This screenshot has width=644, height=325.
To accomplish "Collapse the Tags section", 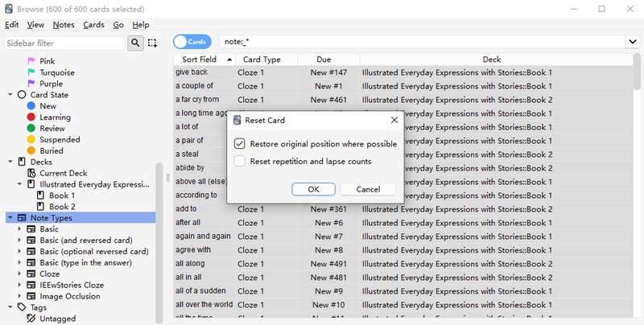I will (x=10, y=307).
